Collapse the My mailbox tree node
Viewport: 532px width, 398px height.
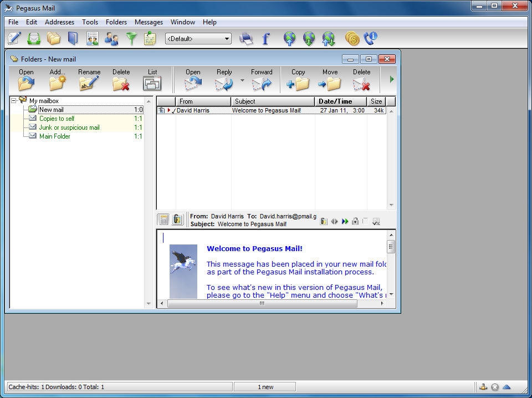[14, 101]
